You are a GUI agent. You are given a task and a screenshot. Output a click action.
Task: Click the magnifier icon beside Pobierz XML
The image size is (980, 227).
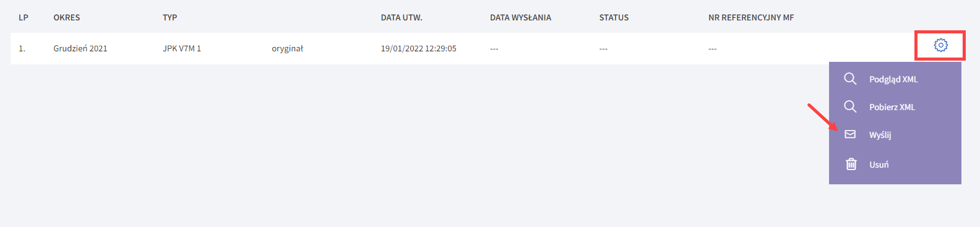(851, 106)
